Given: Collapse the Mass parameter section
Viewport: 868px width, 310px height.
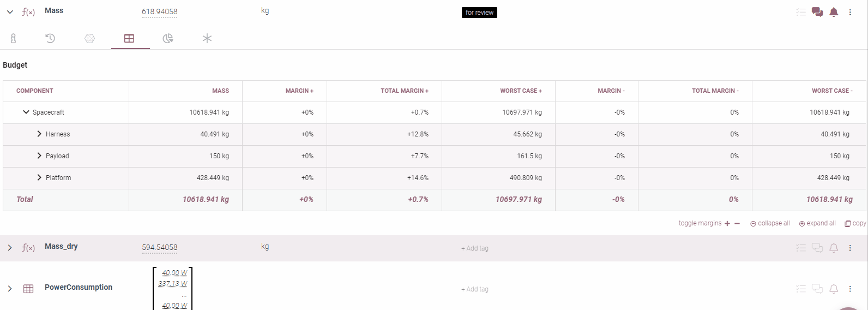Looking at the screenshot, I should [10, 12].
